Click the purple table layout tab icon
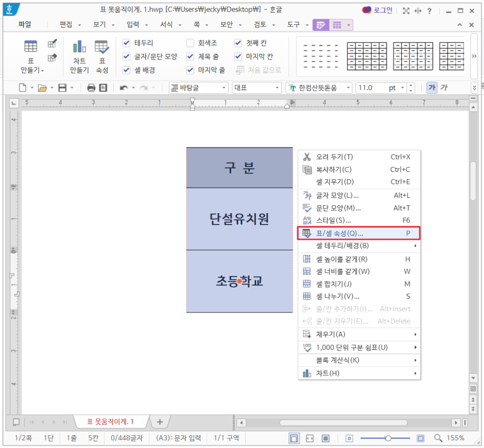484x448 pixels. [x=337, y=25]
